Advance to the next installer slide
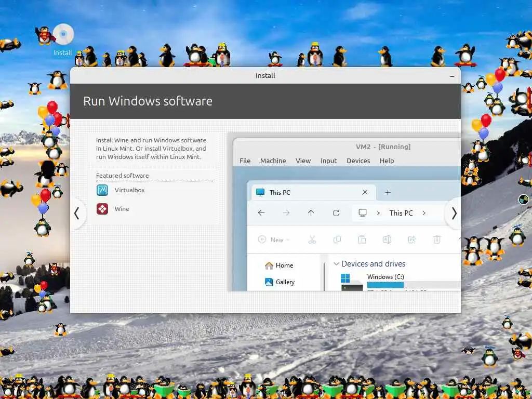 point(454,214)
